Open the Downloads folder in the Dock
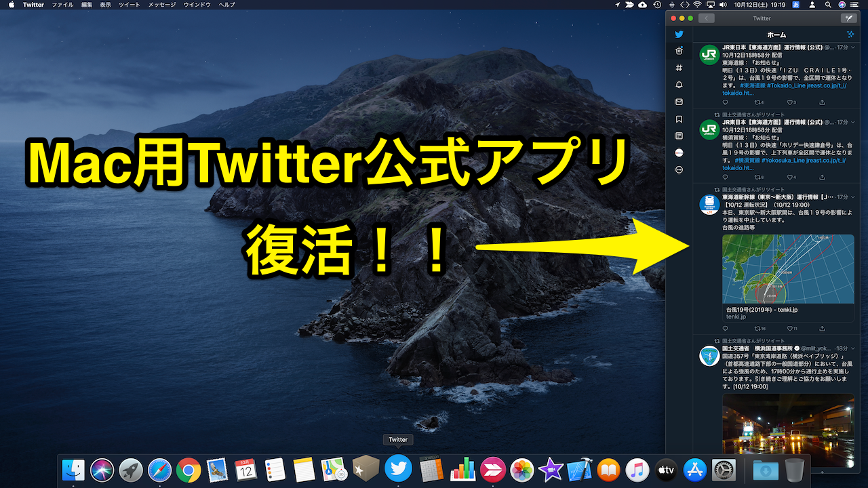This screenshot has height=488, width=868. click(x=766, y=469)
